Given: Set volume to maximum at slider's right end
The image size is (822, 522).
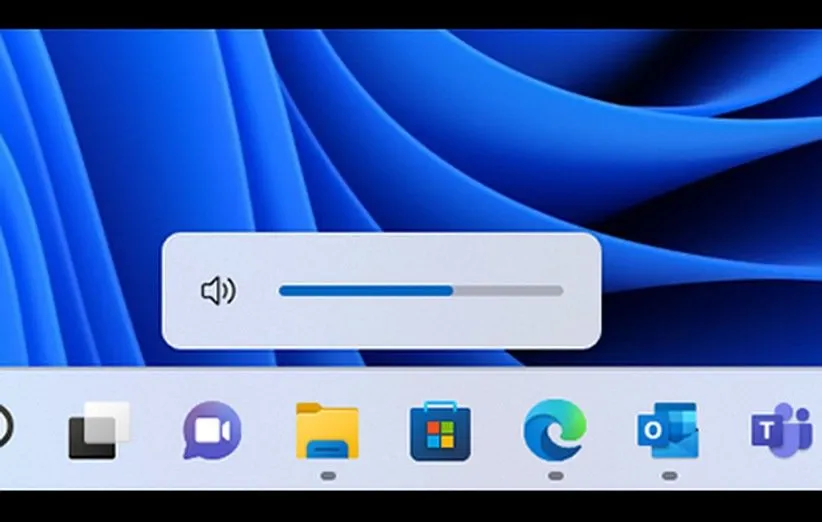Looking at the screenshot, I should 562,291.
